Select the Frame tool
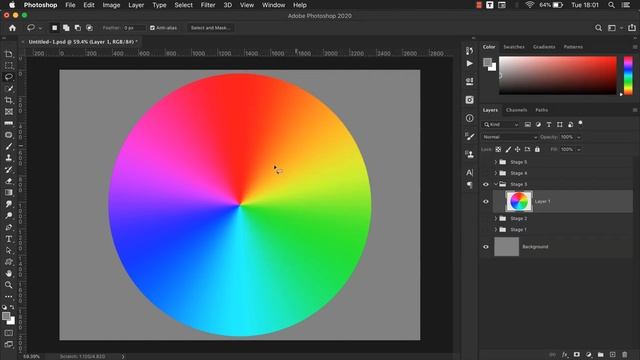The image size is (640, 360). pyautogui.click(x=9, y=111)
